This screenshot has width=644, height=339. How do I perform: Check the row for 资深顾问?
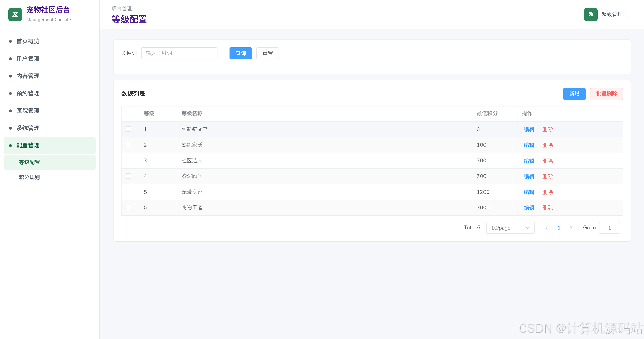click(x=128, y=176)
